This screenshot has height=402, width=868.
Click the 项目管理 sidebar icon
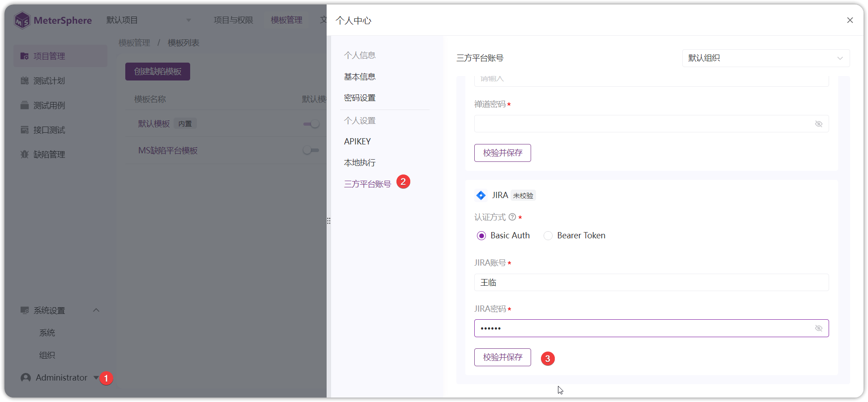(25, 56)
